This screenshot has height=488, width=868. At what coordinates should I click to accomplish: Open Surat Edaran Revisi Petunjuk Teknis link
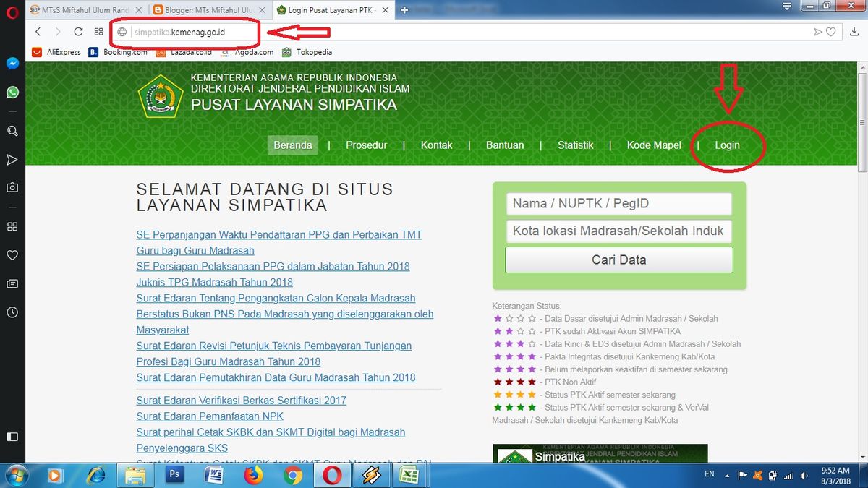[x=274, y=354]
